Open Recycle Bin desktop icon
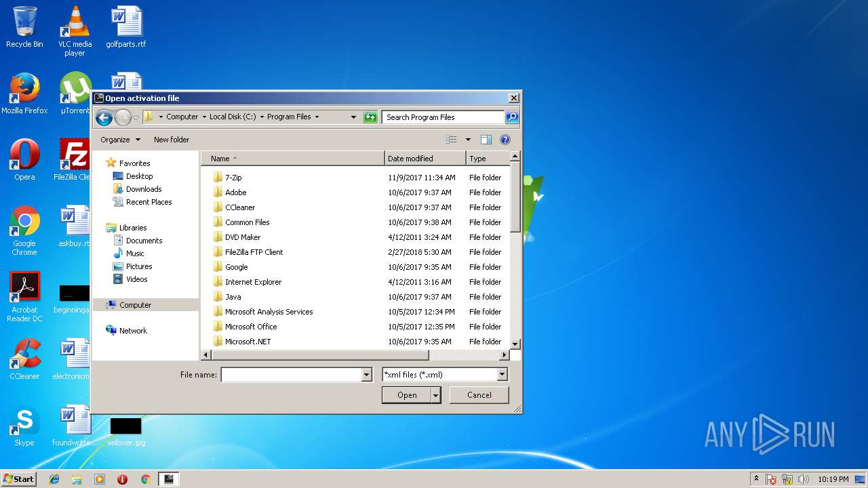This screenshot has width=868, height=488. 24,27
